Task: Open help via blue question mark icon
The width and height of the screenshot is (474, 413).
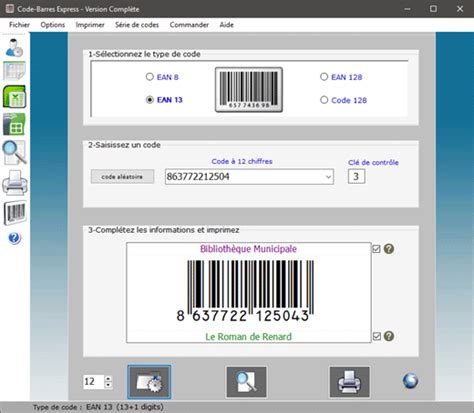Action: tap(14, 238)
